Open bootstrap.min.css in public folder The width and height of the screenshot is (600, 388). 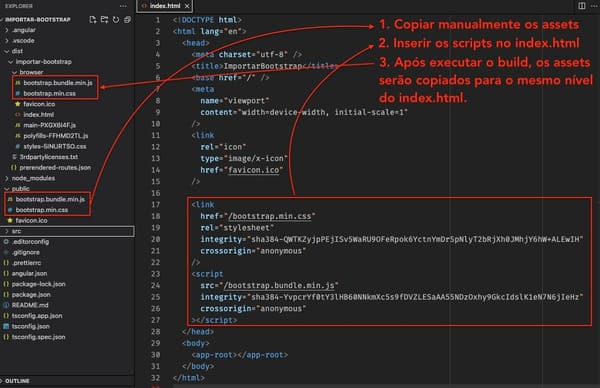[x=42, y=210]
